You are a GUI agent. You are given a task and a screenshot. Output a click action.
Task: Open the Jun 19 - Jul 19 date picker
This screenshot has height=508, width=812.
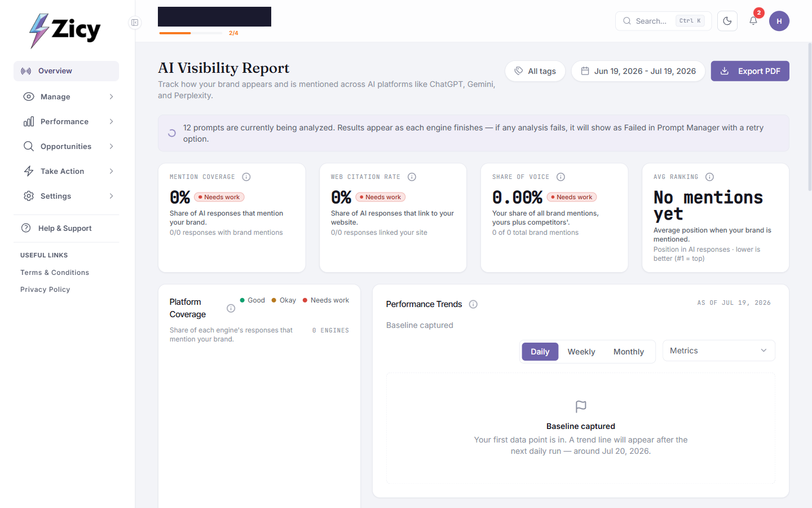click(x=638, y=71)
